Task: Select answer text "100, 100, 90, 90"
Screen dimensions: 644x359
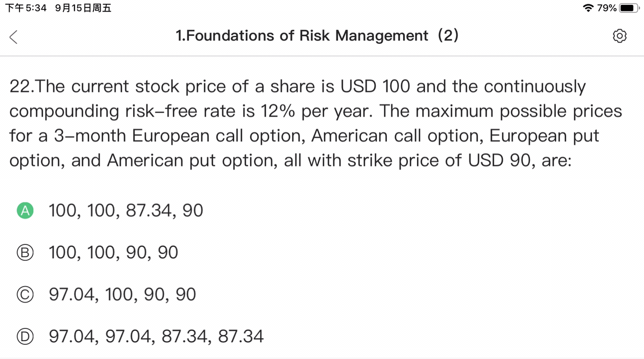Action: (114, 253)
